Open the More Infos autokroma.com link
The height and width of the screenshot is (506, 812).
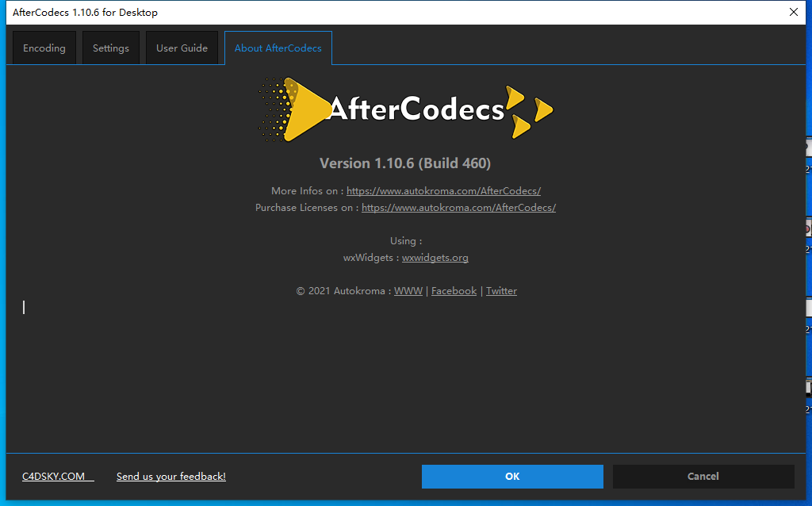point(443,190)
